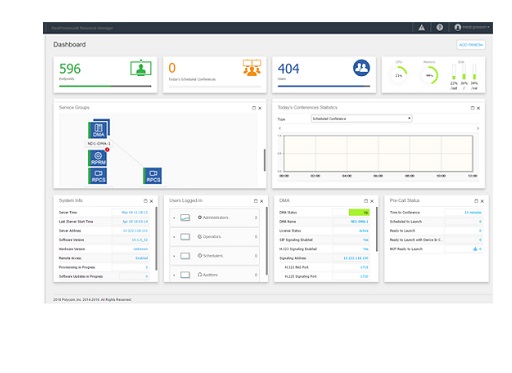The image size is (512, 373).
Task: Click the Signaling Address value
Action: coord(356,258)
